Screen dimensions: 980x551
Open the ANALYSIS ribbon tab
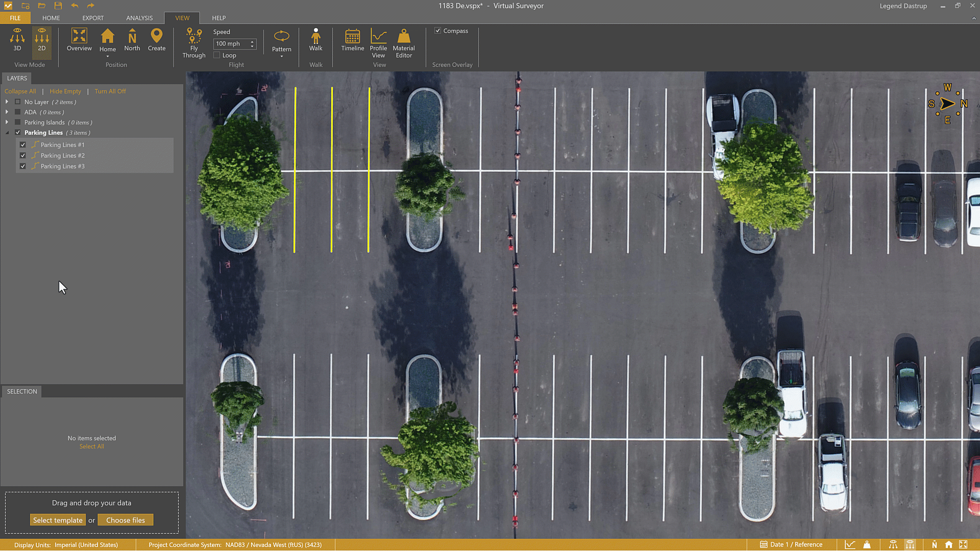pyautogui.click(x=139, y=18)
